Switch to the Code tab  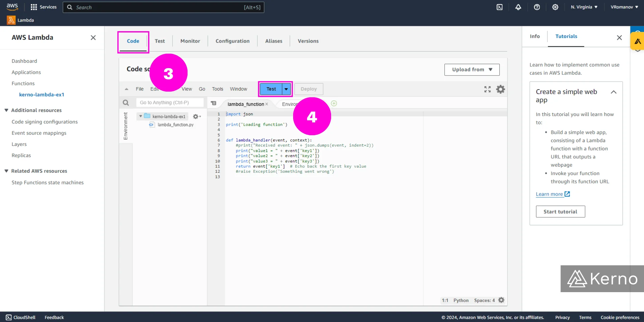(x=133, y=41)
